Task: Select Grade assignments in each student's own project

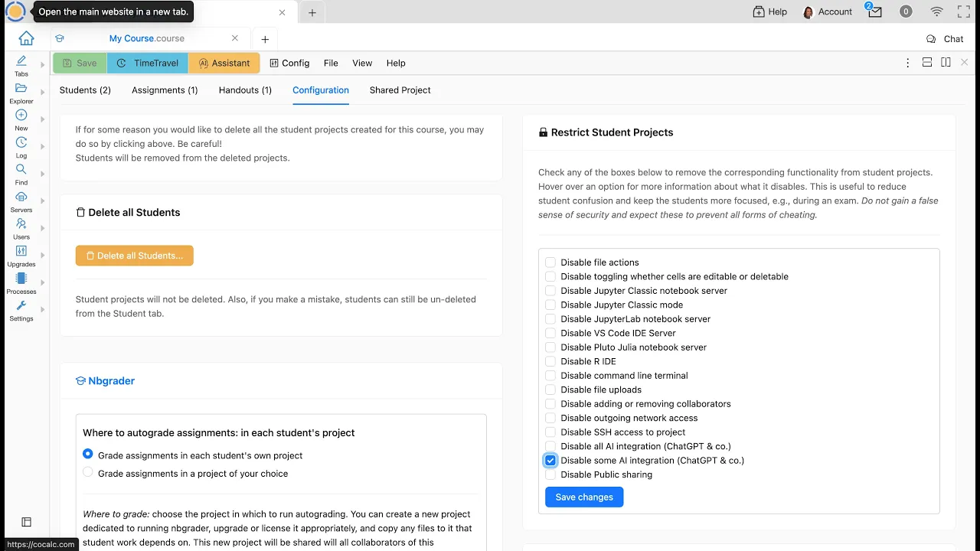Action: (x=88, y=455)
